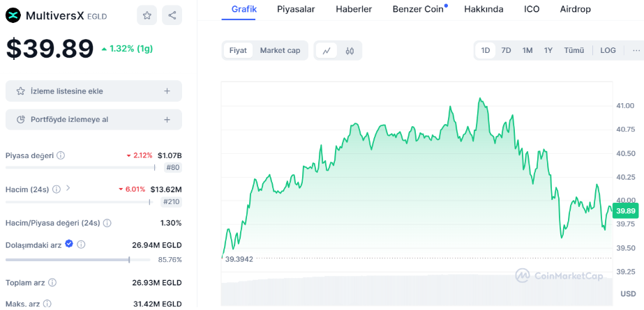Click pie chart icon in Portföyde izlemeye al

[x=20, y=120]
